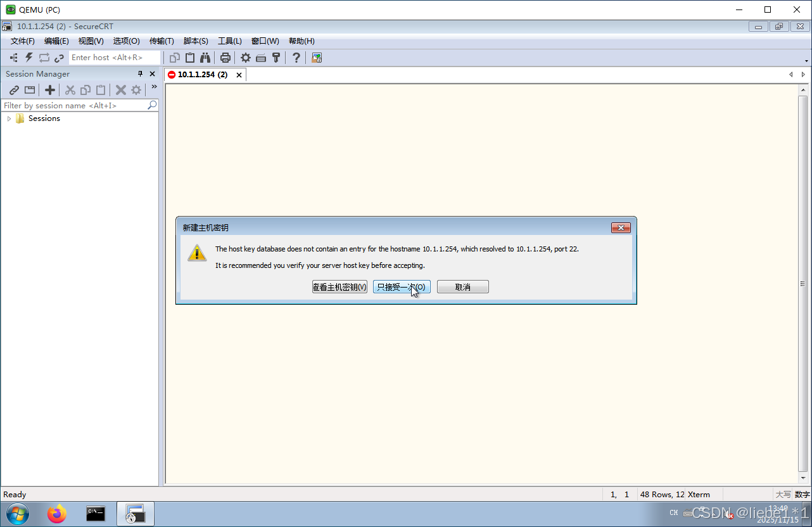The image size is (812, 527).
Task: Click the Find binoculars icon
Action: coord(205,58)
